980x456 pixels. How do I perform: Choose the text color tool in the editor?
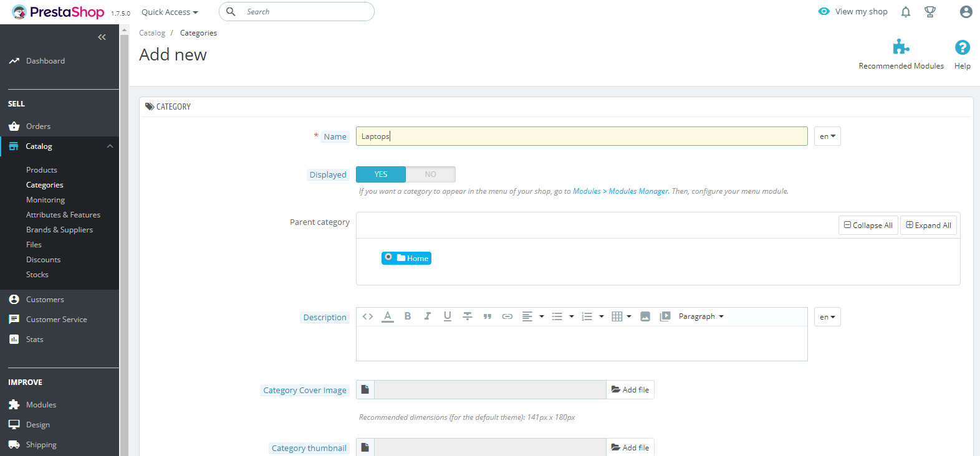point(388,316)
